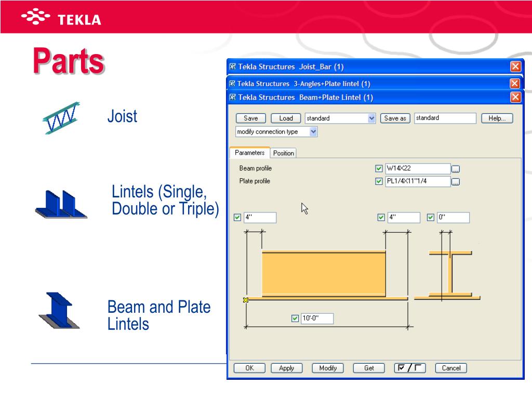The height and width of the screenshot is (399, 532).
Task: Click the 0" offset field
Action: click(x=453, y=218)
